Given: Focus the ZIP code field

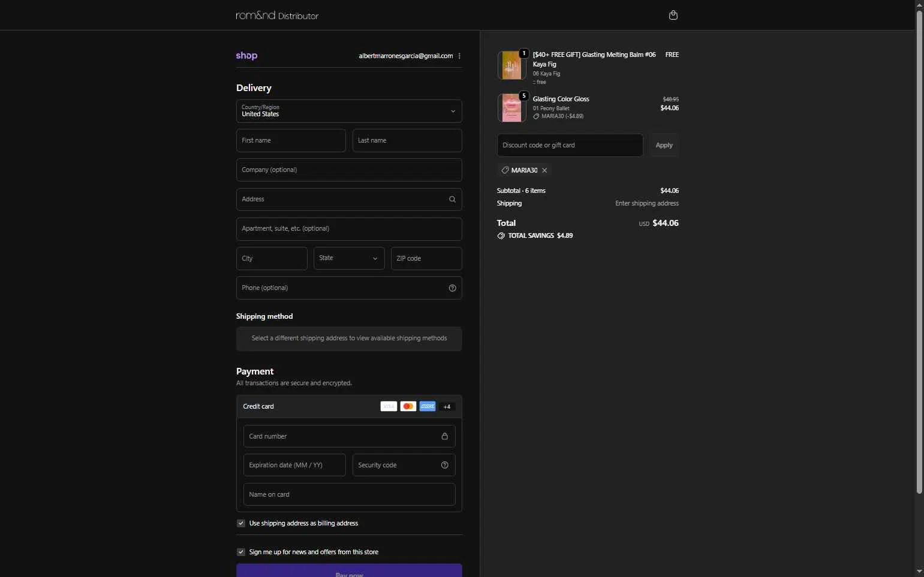Looking at the screenshot, I should point(426,258).
